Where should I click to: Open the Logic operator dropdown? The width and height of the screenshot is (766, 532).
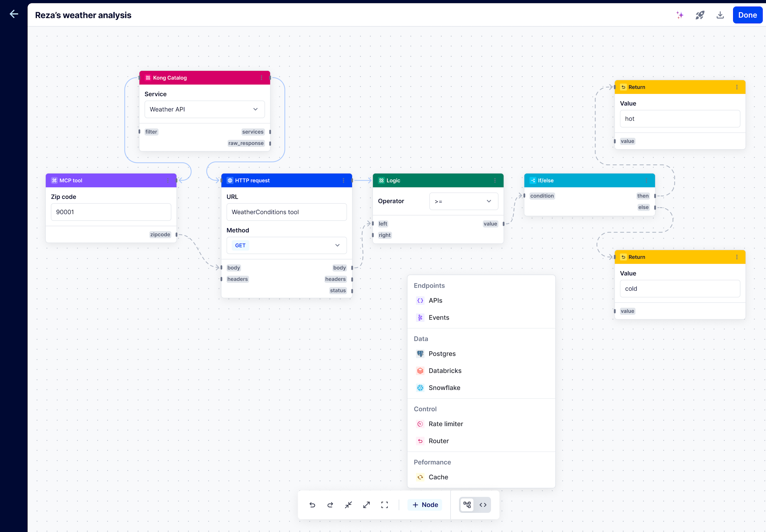click(x=463, y=201)
